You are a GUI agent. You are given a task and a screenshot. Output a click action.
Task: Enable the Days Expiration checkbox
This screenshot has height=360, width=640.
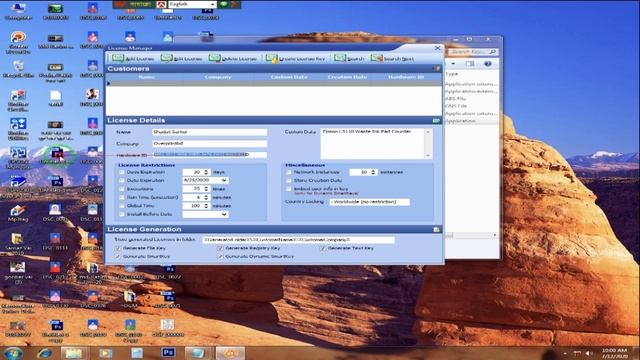point(122,172)
